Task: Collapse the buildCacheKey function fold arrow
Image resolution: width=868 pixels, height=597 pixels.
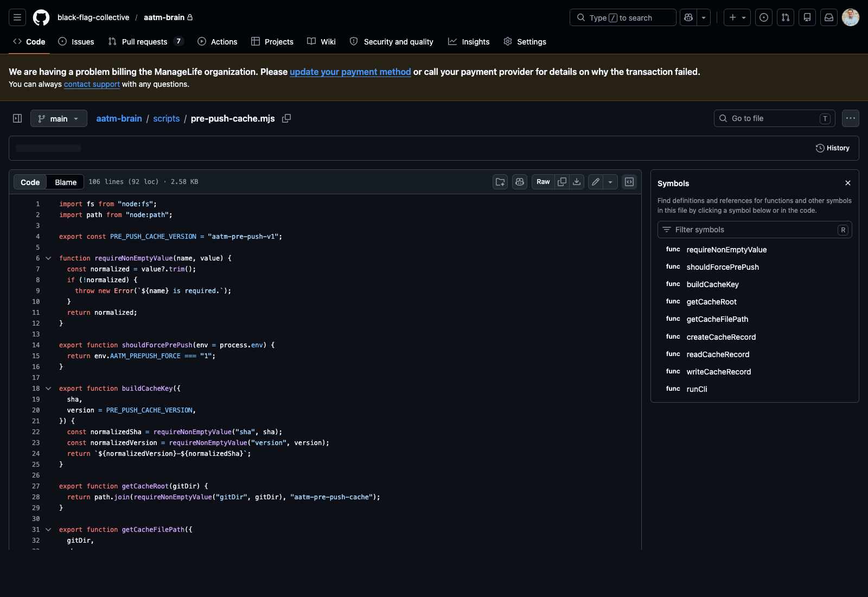Action: click(48, 388)
